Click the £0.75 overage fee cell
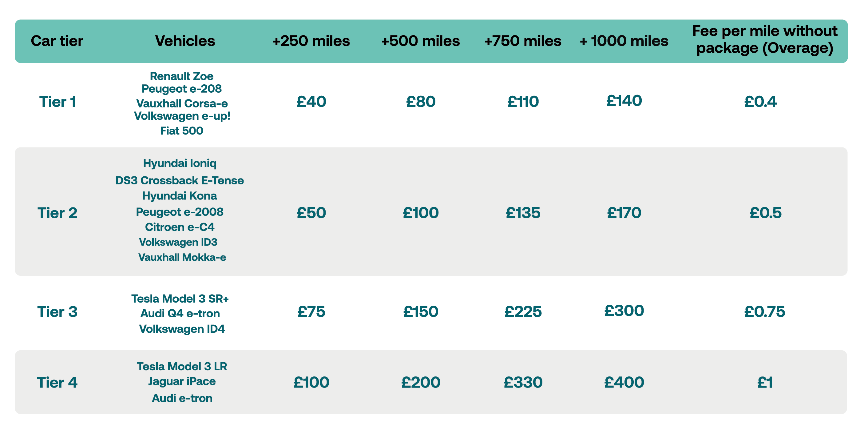Viewport: 868px width, 434px height. click(765, 311)
